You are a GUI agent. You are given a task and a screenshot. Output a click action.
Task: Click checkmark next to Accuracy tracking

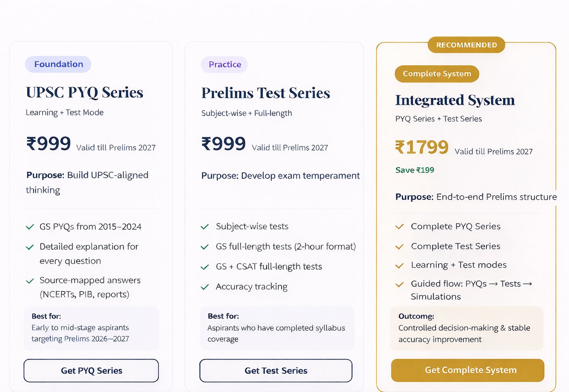tap(205, 287)
